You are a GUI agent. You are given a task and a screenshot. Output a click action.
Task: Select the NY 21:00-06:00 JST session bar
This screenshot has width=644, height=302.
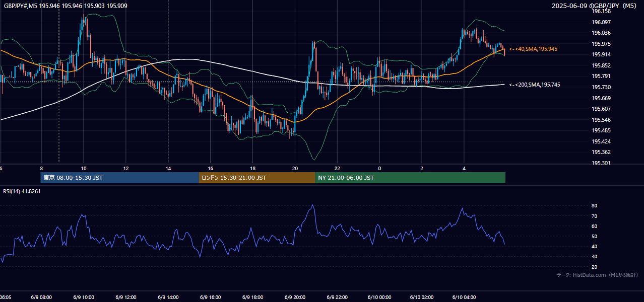coord(410,178)
